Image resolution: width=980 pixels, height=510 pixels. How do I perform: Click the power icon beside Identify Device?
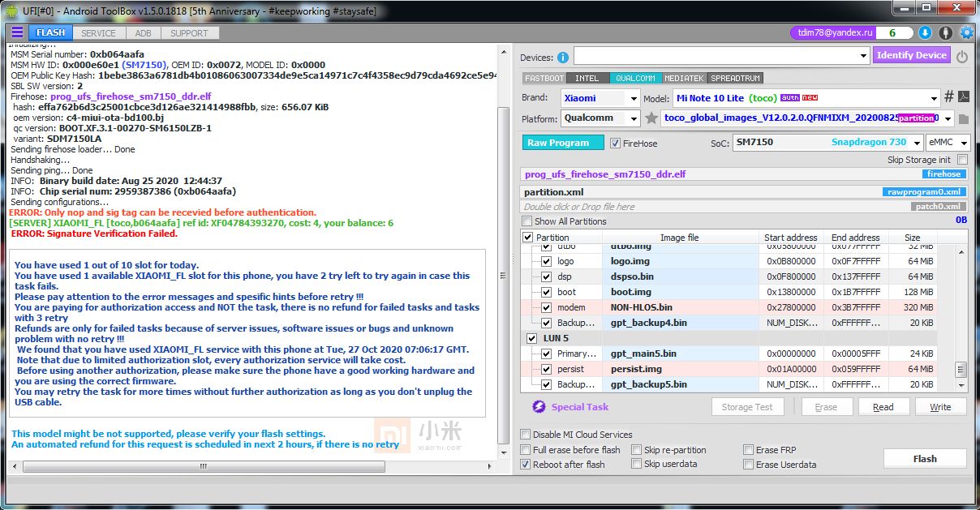pyautogui.click(x=962, y=57)
